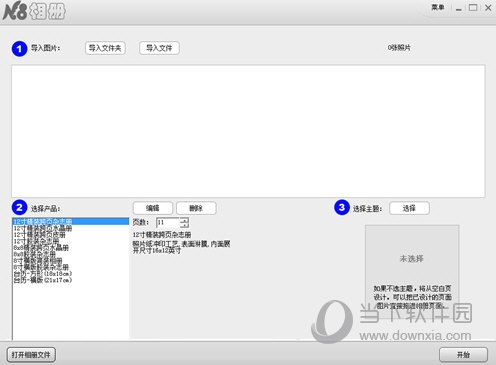Click into the 页数 number field
496x365 pixels.
(168, 223)
